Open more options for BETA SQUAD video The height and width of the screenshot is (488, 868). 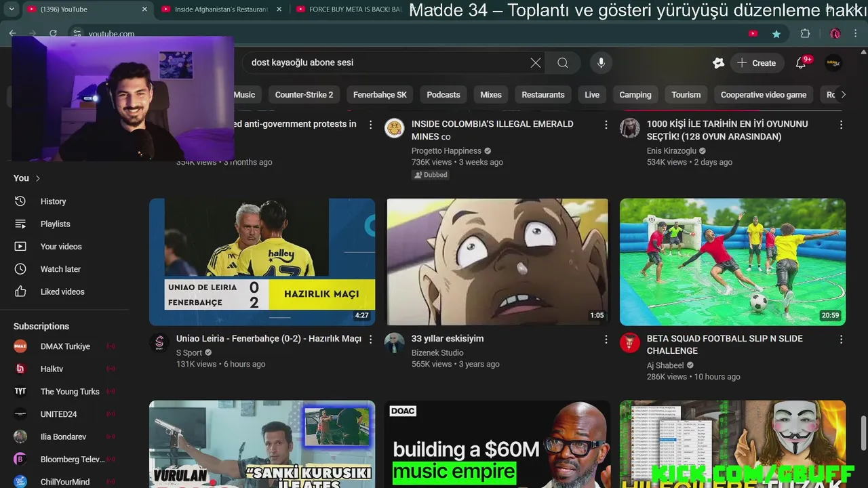841,339
